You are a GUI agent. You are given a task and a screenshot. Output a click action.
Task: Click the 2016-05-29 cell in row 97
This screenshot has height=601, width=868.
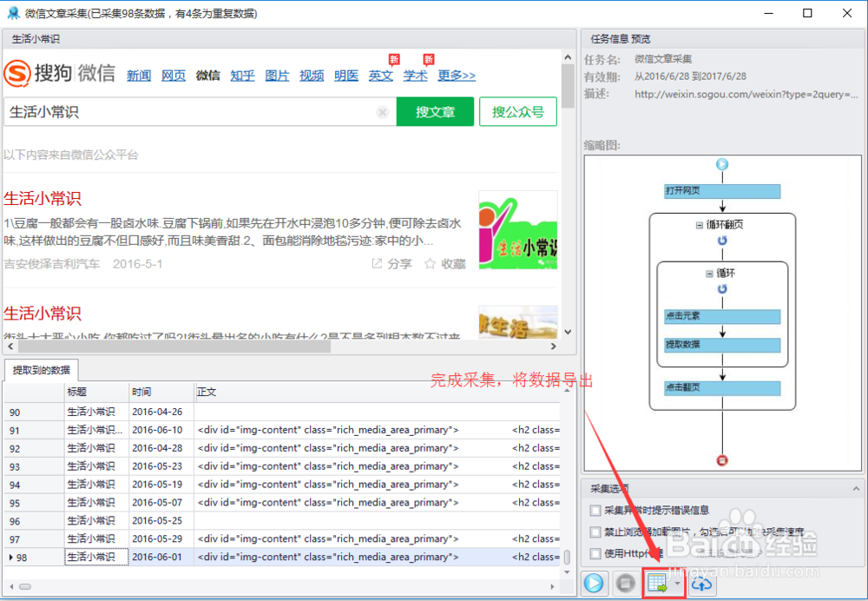click(x=161, y=538)
